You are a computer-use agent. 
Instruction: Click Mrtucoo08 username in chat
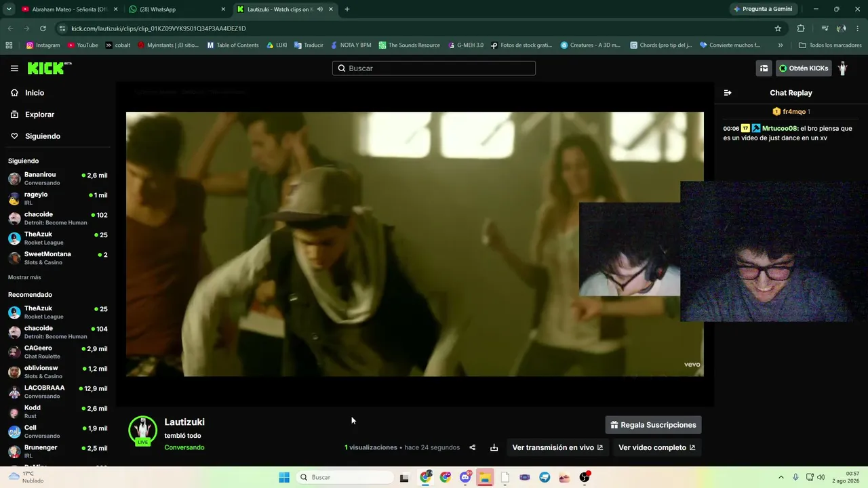click(x=781, y=128)
